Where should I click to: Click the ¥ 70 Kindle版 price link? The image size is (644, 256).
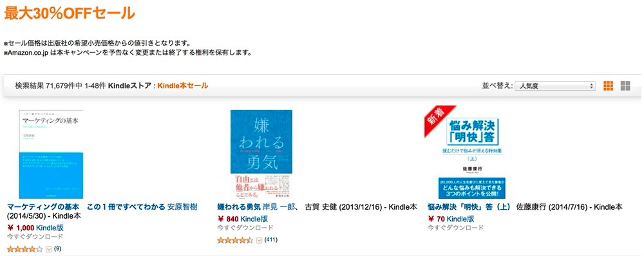(451, 219)
